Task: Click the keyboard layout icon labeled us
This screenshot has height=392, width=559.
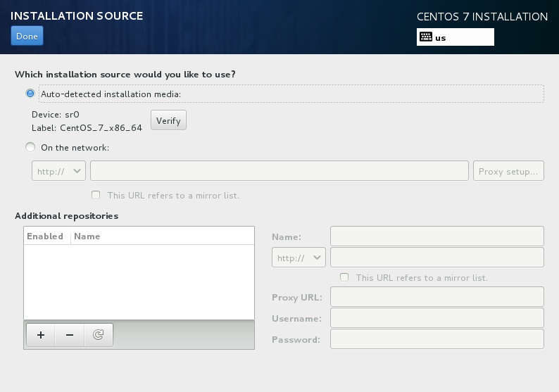Action: [427, 37]
